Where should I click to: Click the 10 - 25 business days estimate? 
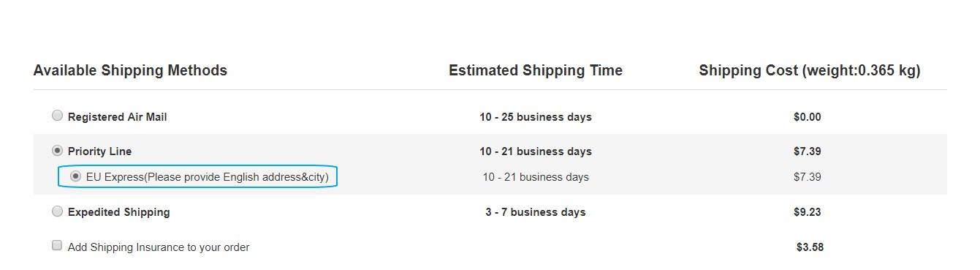coord(536,117)
